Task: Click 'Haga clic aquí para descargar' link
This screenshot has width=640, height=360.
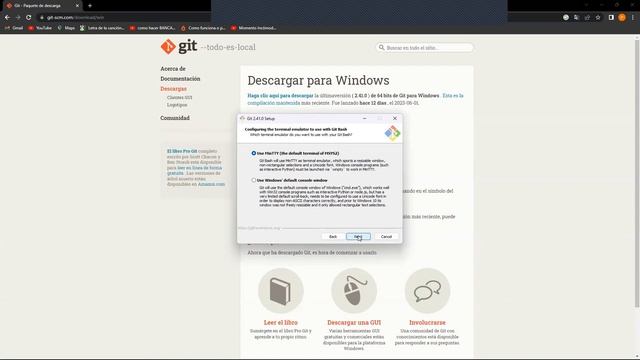Action: tap(280, 96)
